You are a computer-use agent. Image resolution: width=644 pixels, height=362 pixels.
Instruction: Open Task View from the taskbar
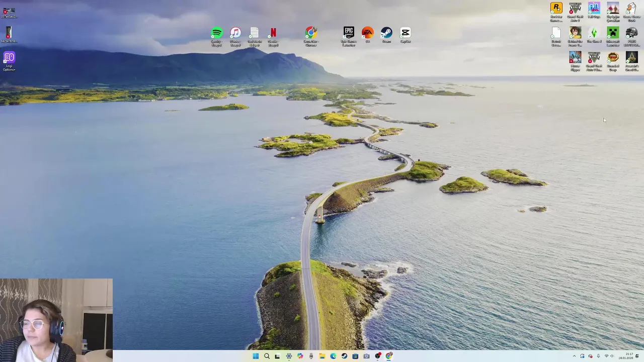tap(277, 356)
